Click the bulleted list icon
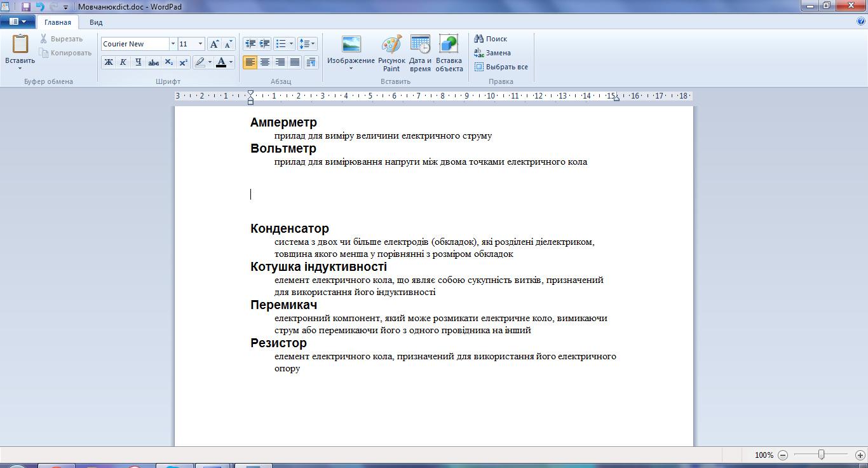The image size is (868, 468). [x=281, y=44]
